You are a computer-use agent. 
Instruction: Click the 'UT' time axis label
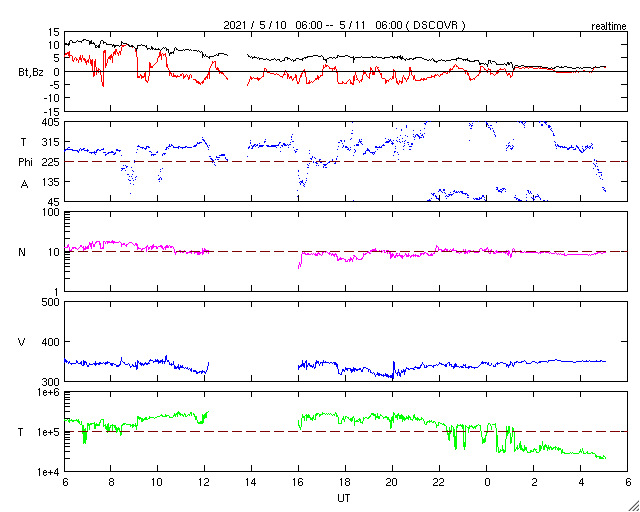tap(344, 498)
